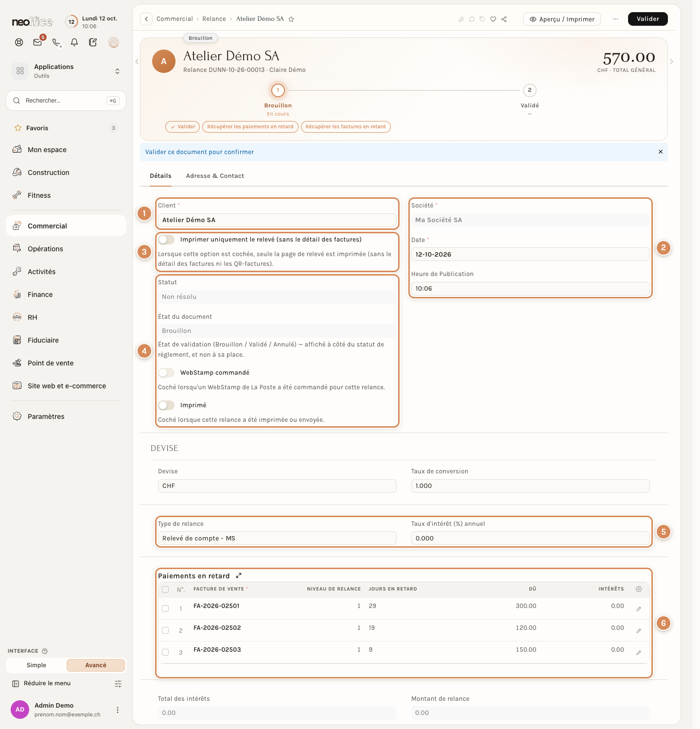Show notifications via the bell icon
The image size is (700, 729).
coord(74,42)
